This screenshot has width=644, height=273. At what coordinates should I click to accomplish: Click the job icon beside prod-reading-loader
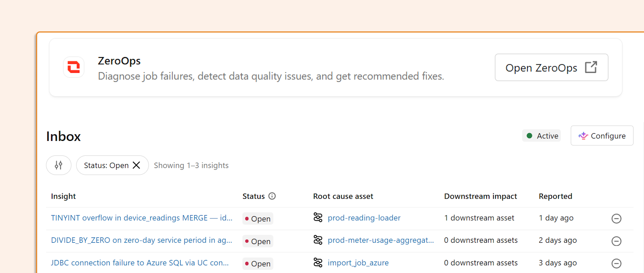tap(318, 217)
